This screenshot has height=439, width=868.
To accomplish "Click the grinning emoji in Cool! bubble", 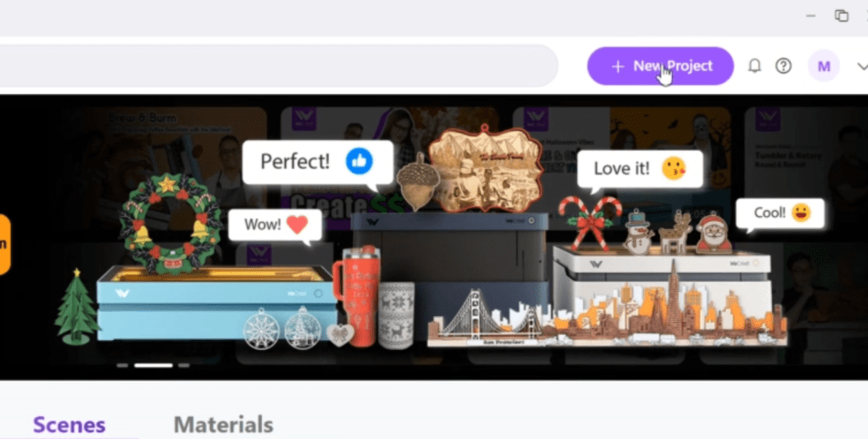I will click(801, 213).
